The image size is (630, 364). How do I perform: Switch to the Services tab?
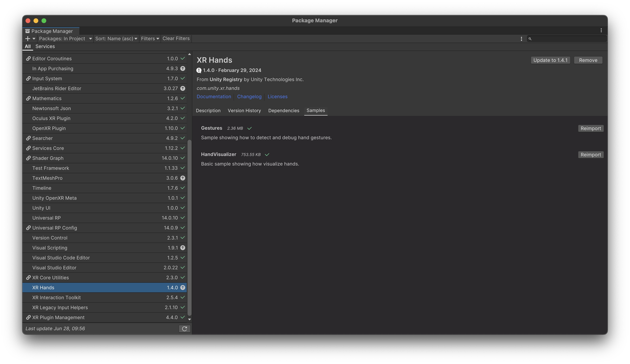pos(45,46)
